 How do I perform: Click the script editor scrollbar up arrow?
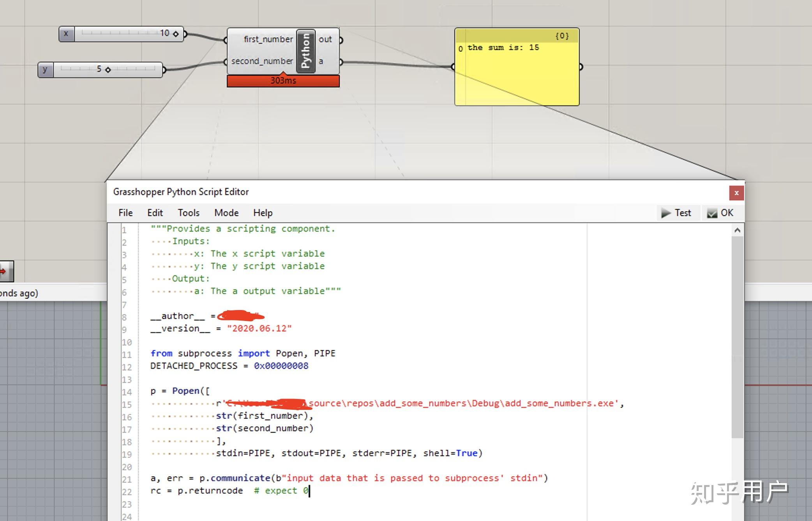click(x=737, y=230)
